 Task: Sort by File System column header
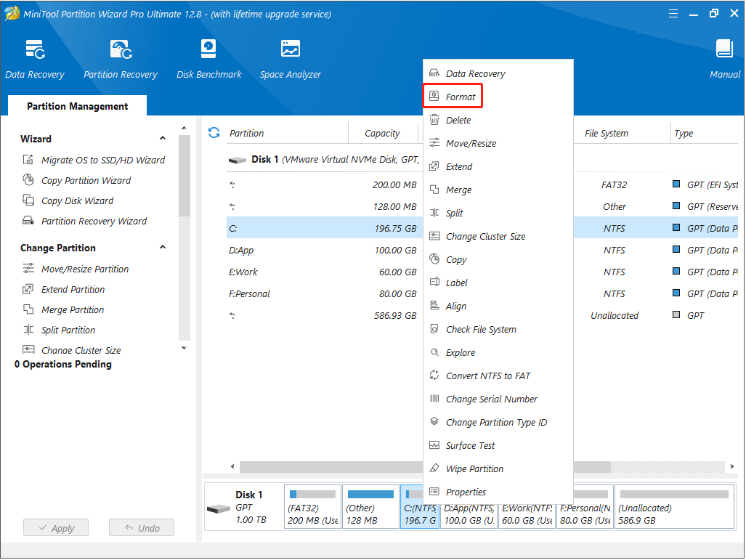[607, 133]
